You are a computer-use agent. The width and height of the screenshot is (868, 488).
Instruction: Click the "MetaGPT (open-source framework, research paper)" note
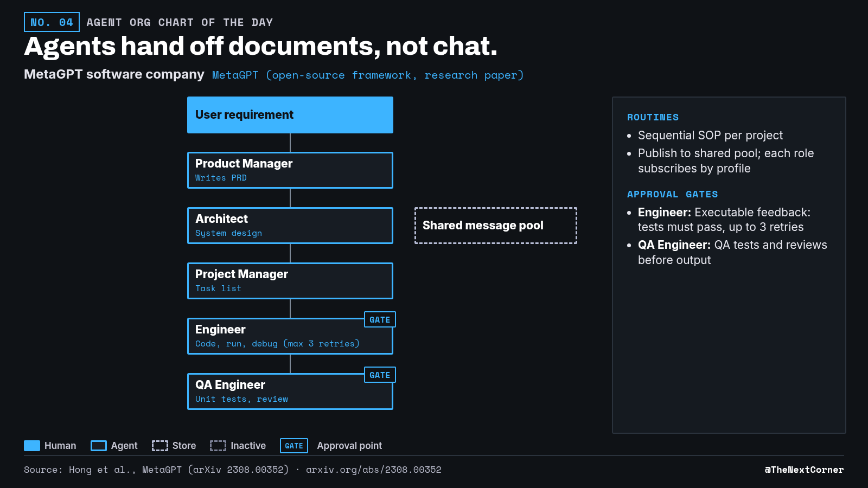click(x=368, y=75)
